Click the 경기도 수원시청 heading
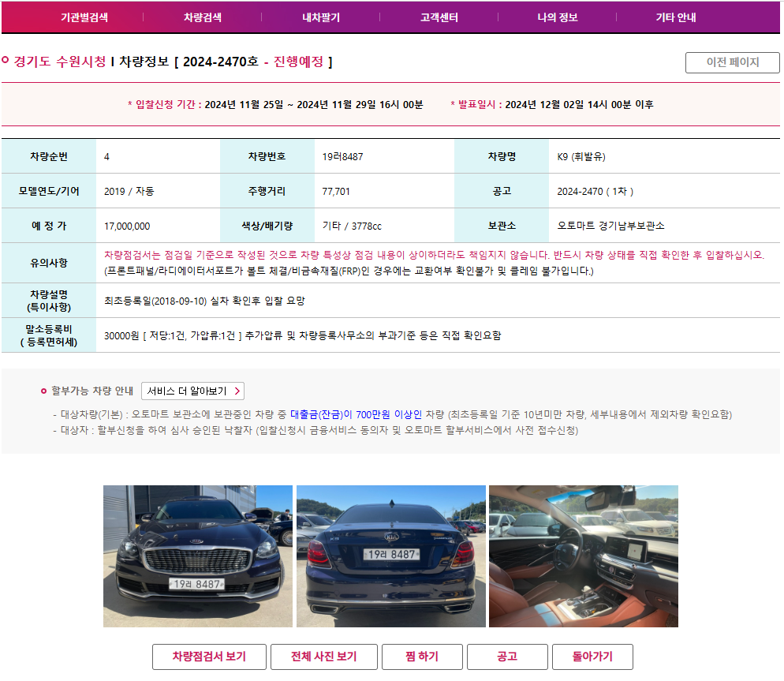The image size is (784, 681). click(x=59, y=62)
